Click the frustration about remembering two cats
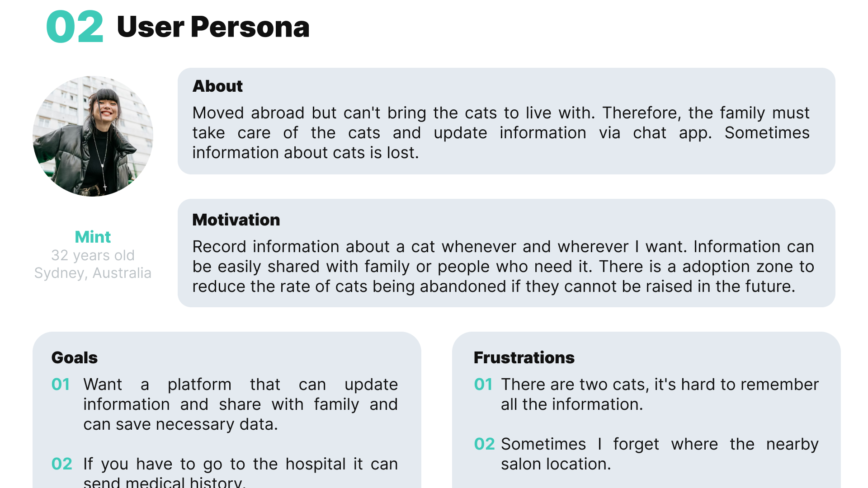 click(659, 394)
